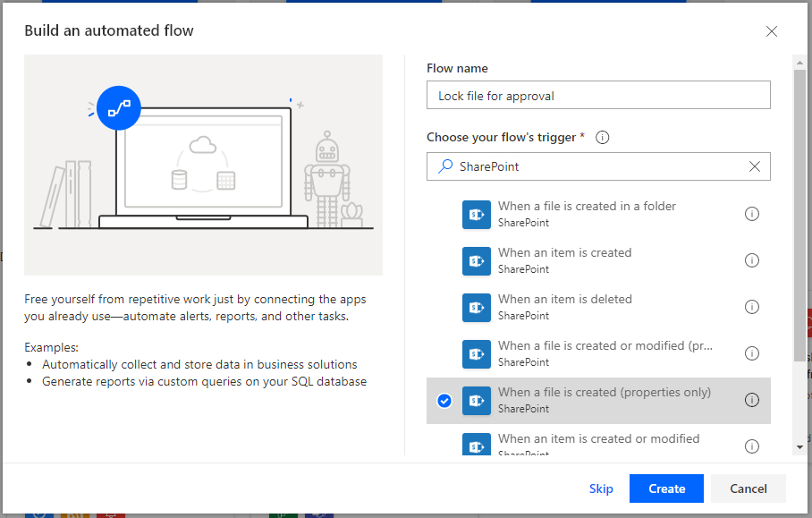Close the Build an automated flow dialog

pos(772,31)
